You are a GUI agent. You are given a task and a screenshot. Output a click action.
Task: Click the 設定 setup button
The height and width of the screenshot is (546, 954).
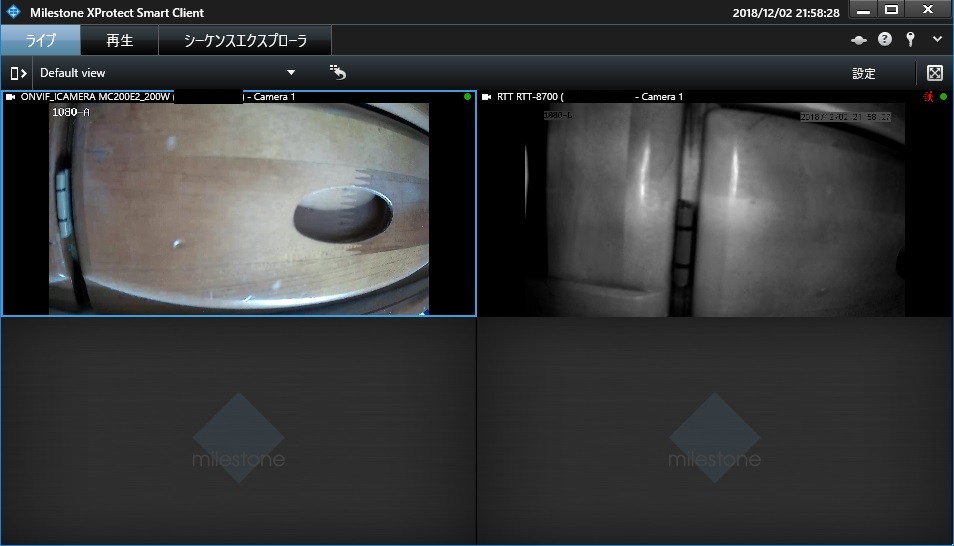click(863, 74)
